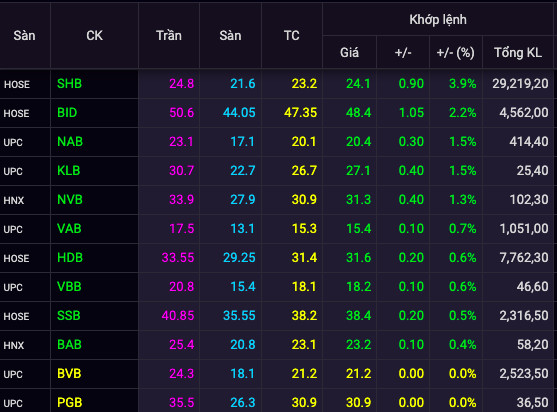Screen dimensions: 557x412
Task: Open the SHB stock ticker
Action: click(x=70, y=84)
